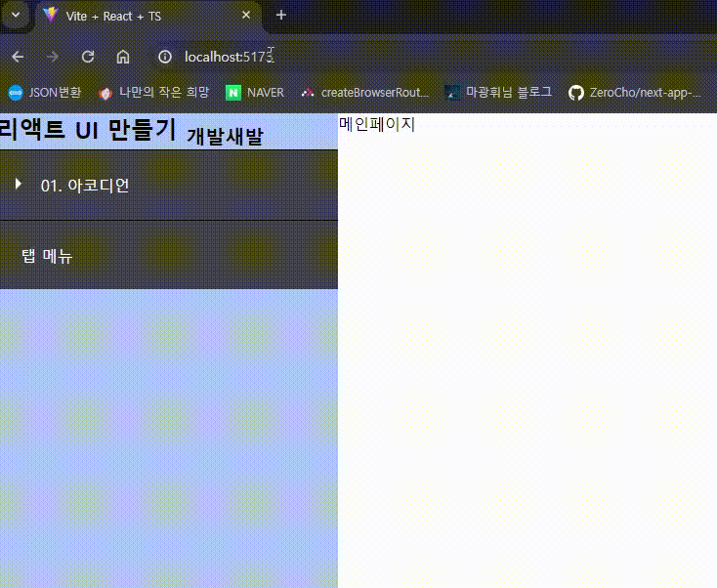Open the 나만의 작은 희망 bookmark
This screenshot has height=588, width=717.
coord(153,93)
